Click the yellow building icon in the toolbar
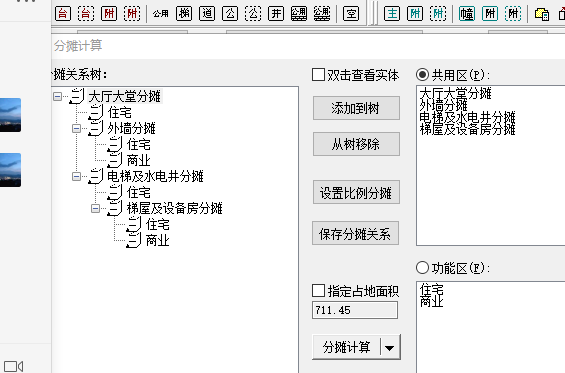Viewport: 565px width, 373px height. pos(542,14)
